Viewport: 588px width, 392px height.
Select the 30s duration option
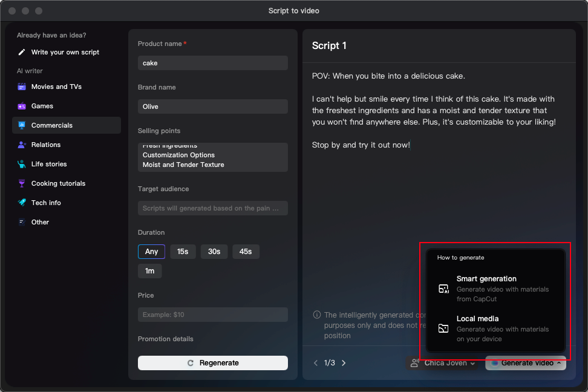214,252
